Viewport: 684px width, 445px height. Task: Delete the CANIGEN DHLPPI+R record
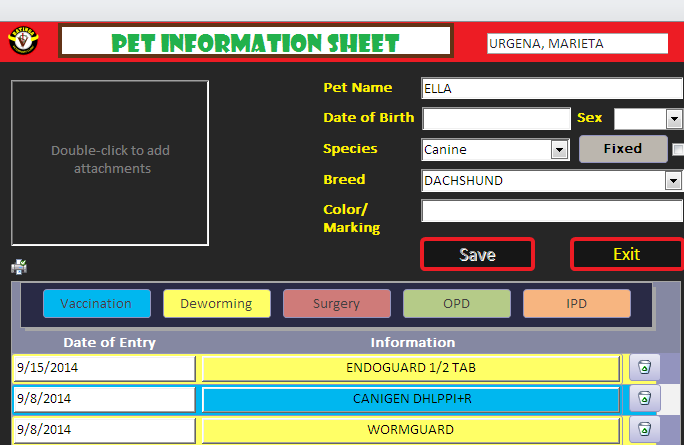[x=645, y=399]
